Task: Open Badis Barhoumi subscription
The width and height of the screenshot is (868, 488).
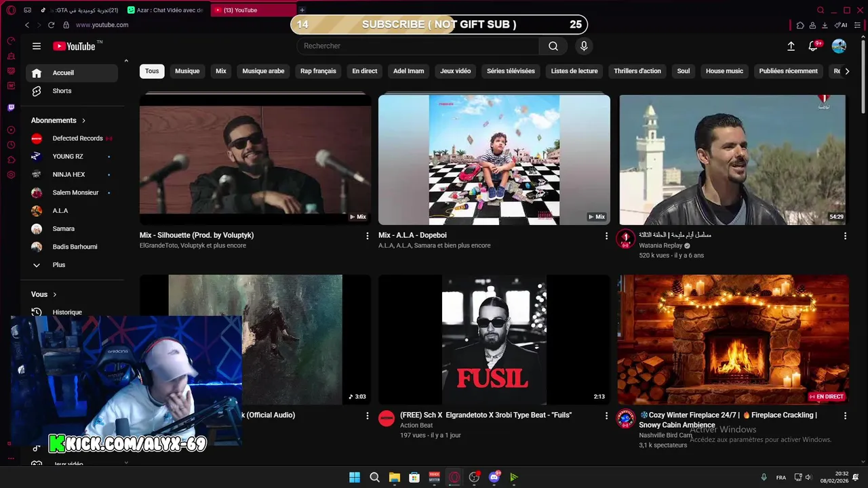Action: tap(72, 247)
